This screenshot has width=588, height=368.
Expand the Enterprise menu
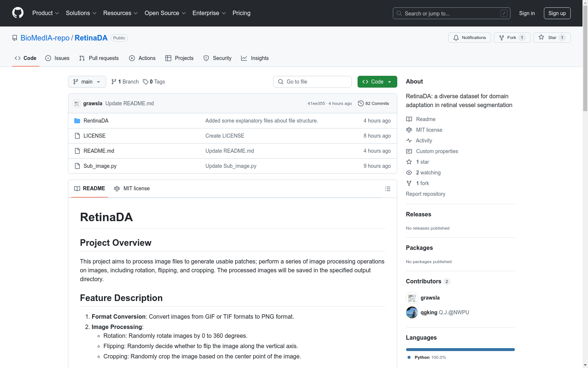coord(209,13)
